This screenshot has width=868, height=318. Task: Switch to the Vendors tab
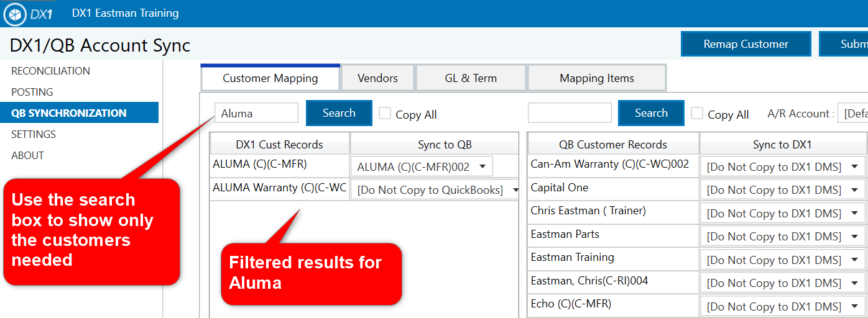point(377,78)
